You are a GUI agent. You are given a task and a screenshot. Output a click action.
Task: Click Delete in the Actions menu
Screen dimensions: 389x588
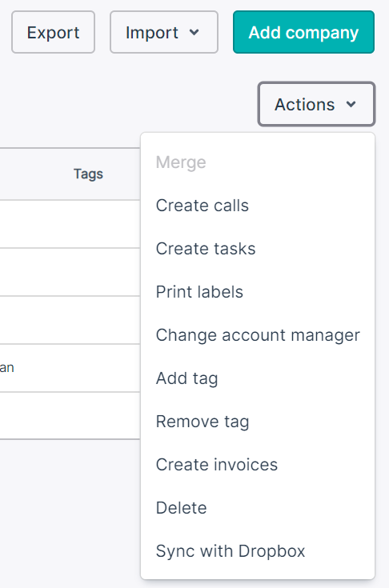click(181, 508)
